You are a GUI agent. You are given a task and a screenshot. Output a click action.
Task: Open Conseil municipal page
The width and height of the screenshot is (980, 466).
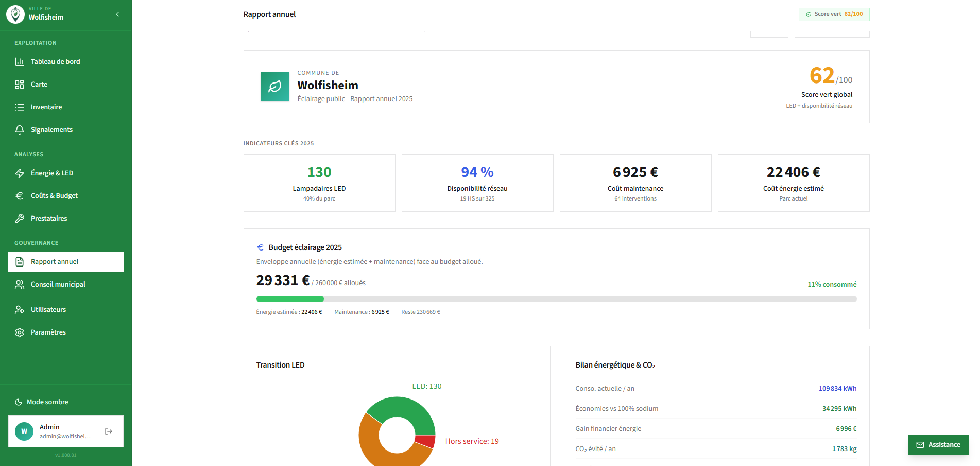click(x=66, y=285)
